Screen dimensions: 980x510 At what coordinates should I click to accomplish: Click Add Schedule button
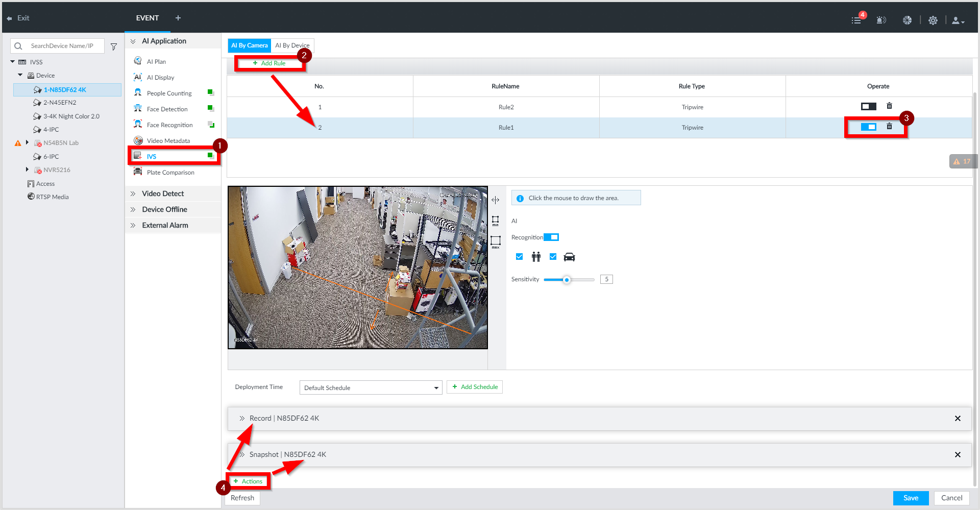click(475, 387)
